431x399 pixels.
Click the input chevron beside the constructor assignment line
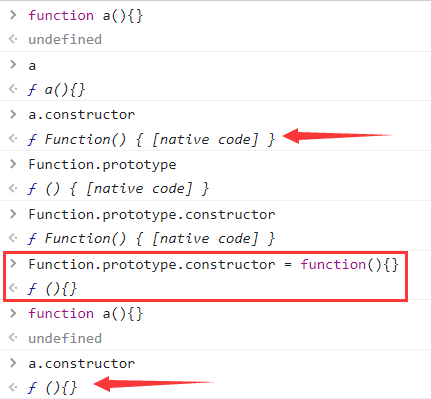(13, 263)
